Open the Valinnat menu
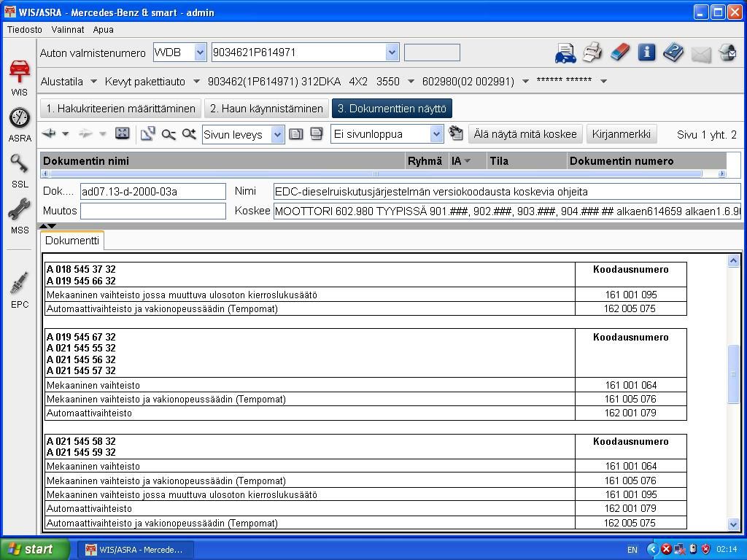 68,29
